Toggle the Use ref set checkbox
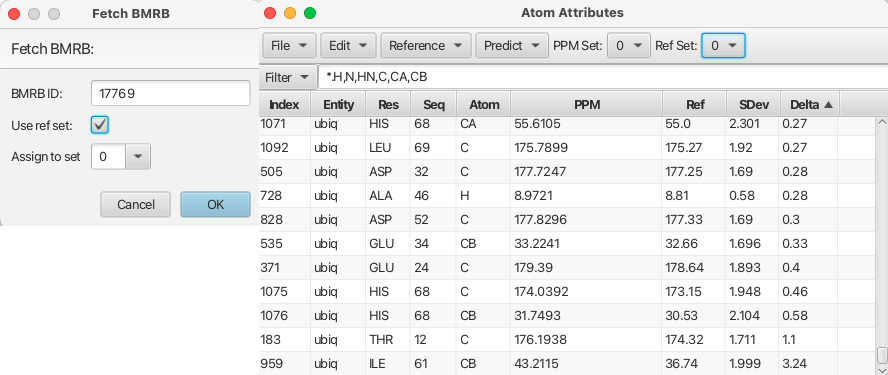 [100, 125]
